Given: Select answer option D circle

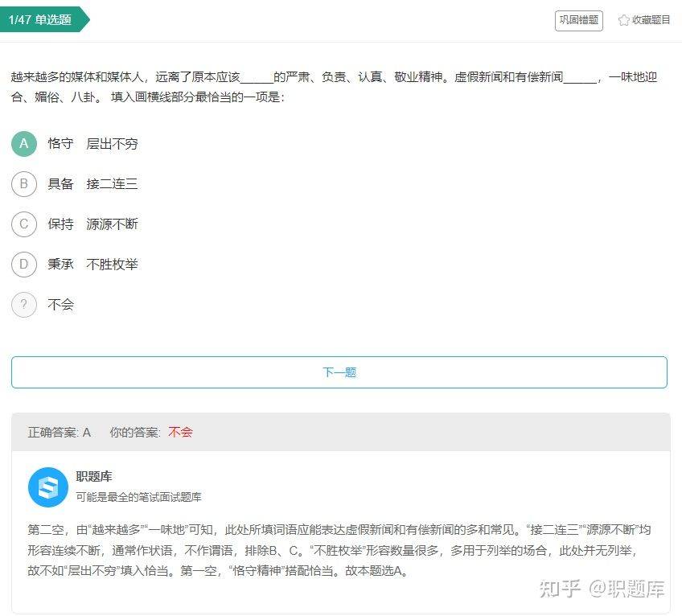Looking at the screenshot, I should coord(23,264).
